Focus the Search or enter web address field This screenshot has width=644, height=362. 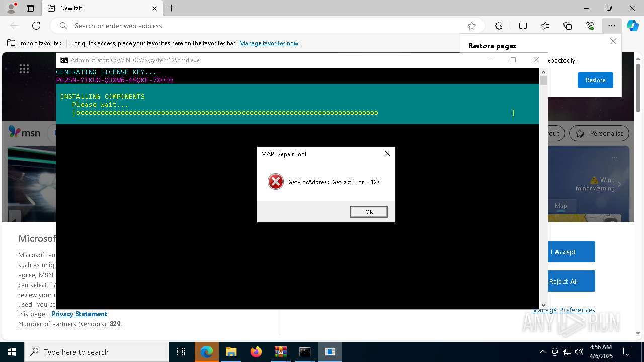pos(267,26)
